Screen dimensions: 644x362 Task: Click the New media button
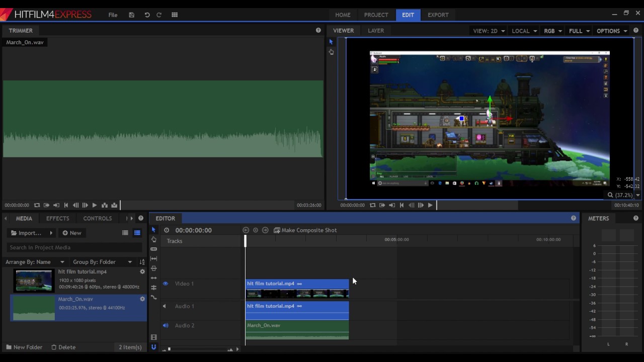71,233
